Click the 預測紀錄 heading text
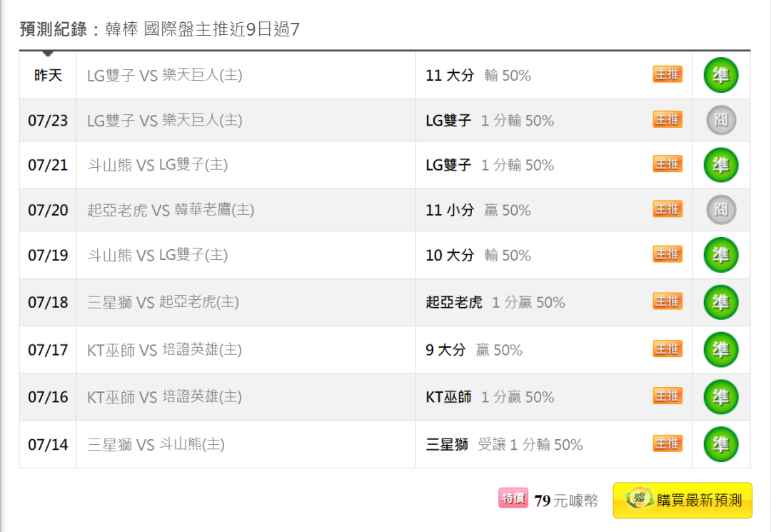Viewport: 771px width, 532px height. click(x=54, y=29)
